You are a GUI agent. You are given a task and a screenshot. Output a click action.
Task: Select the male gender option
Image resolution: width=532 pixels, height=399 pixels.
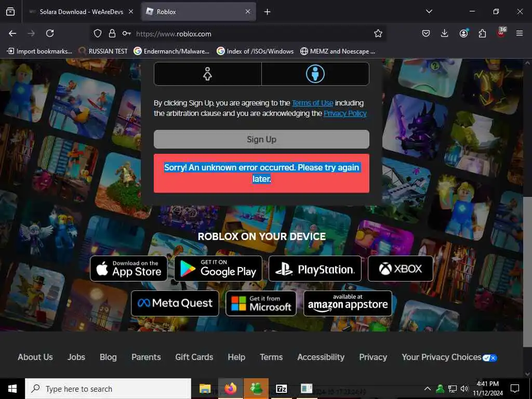point(315,74)
